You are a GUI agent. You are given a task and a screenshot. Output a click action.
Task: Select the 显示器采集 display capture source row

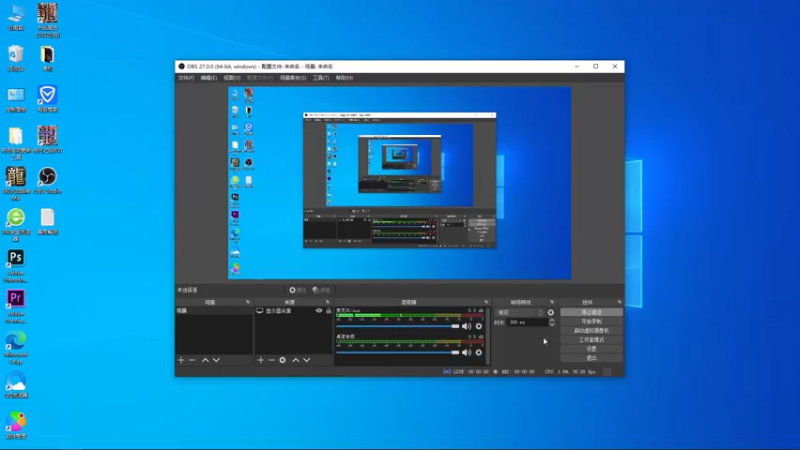[293, 311]
